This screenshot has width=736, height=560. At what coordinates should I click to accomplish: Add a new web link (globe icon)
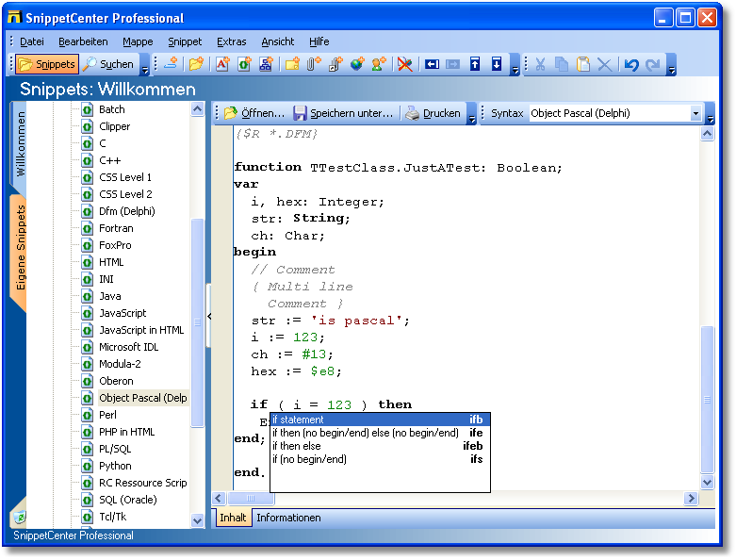pyautogui.click(x=357, y=64)
